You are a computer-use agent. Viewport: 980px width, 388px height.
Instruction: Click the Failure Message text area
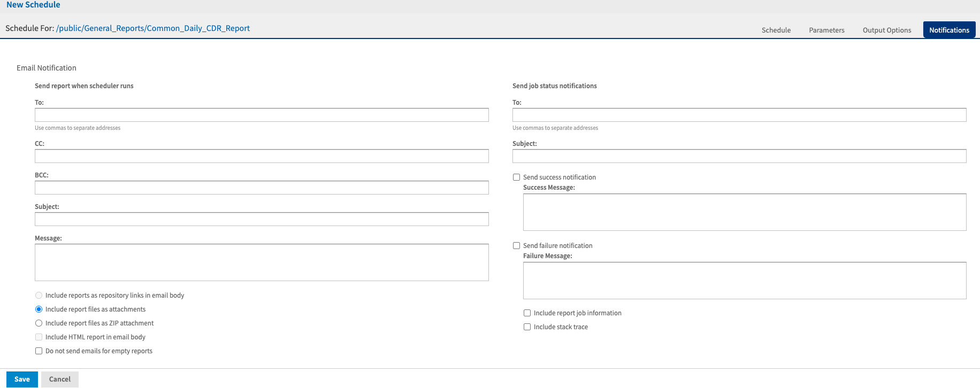pos(744,281)
